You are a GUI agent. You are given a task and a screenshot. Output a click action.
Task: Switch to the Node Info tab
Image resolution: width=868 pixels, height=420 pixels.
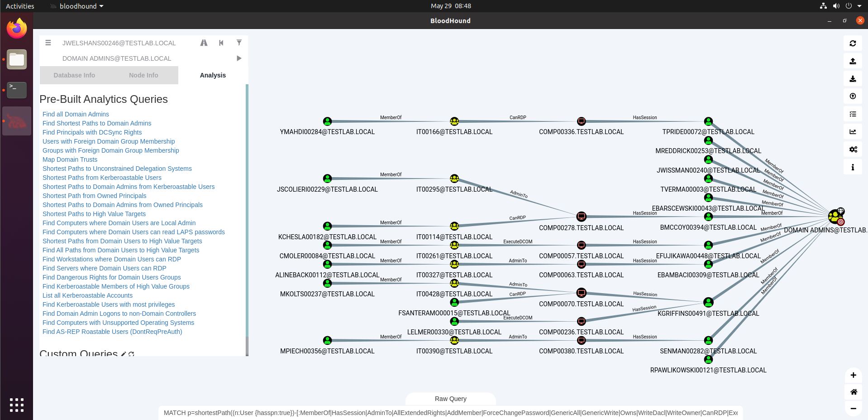pyautogui.click(x=143, y=75)
